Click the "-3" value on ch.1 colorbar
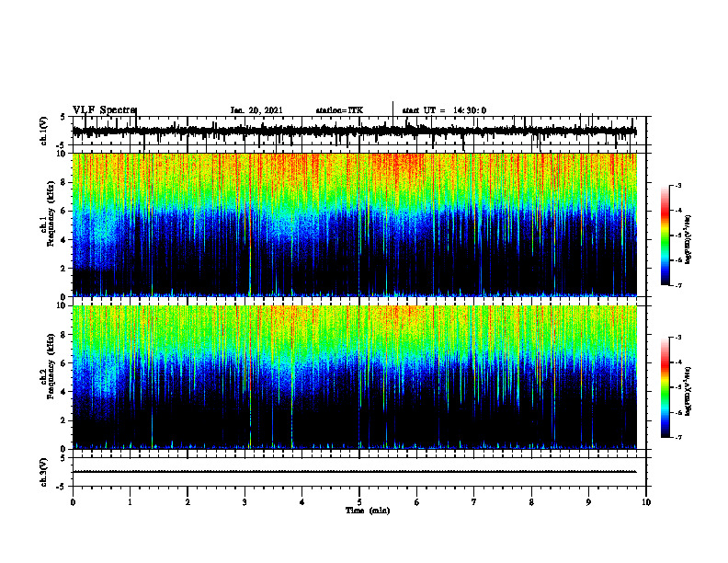 click(x=678, y=185)
